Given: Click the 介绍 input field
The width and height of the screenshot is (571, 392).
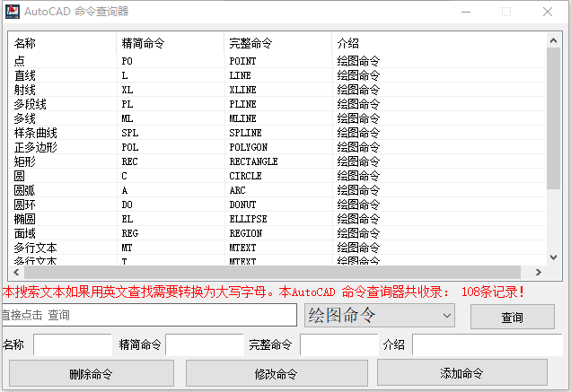Looking at the screenshot, I should (x=486, y=345).
